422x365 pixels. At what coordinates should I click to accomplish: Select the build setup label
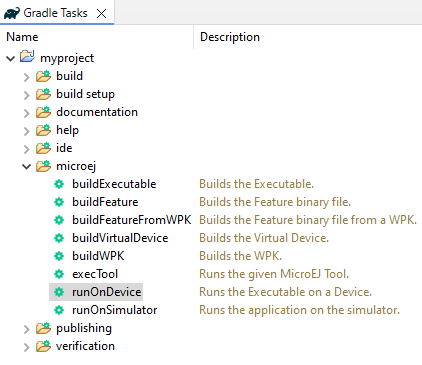tap(85, 94)
